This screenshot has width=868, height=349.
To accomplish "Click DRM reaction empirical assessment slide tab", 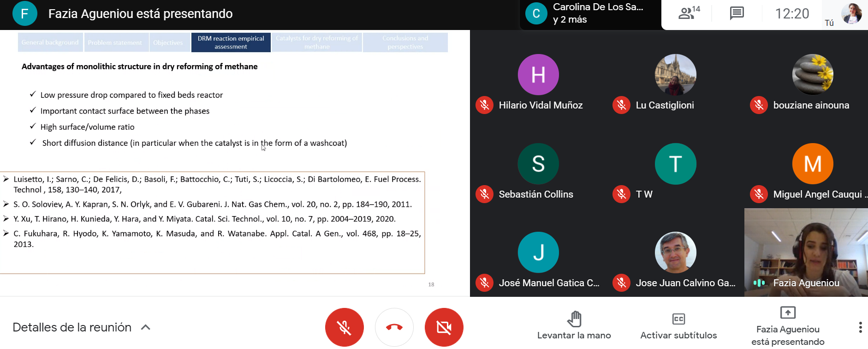I will pos(231,42).
